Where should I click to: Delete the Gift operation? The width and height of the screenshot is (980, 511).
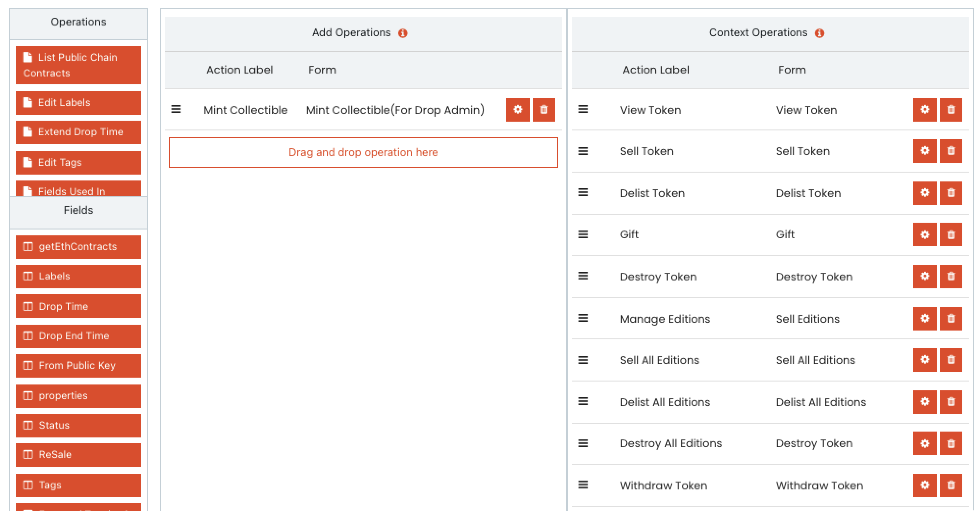tap(951, 234)
